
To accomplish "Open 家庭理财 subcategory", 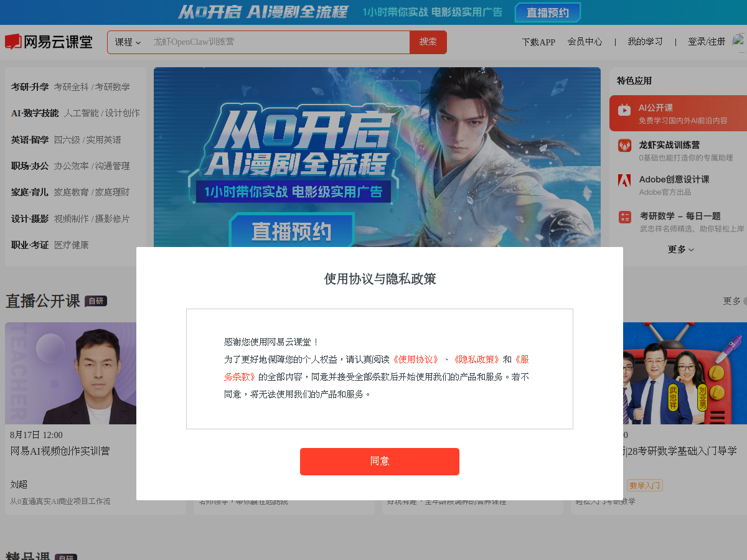I will click(x=113, y=192).
